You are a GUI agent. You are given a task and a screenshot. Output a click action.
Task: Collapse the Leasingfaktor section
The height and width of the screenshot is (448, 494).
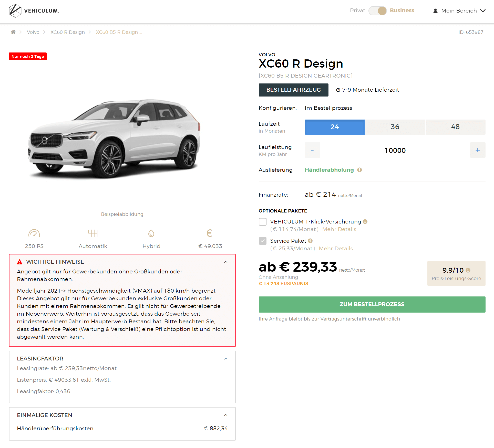pos(226,359)
